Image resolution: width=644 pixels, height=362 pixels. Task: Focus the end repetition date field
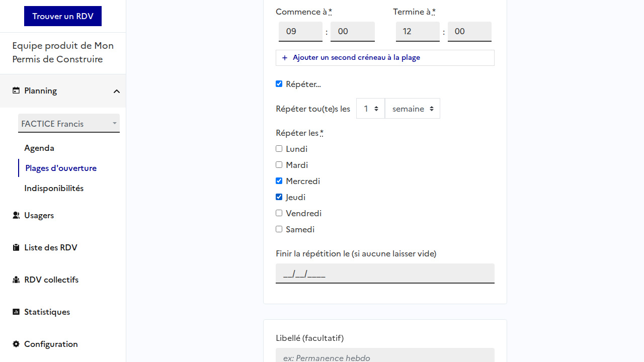point(385,274)
